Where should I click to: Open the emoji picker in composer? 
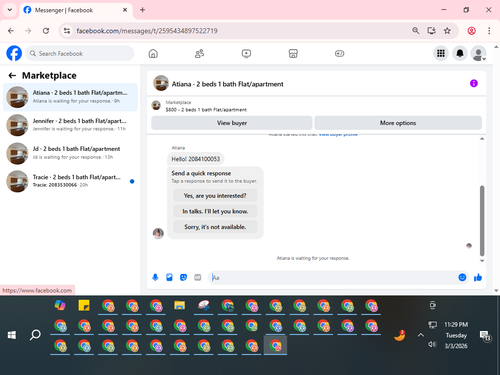coord(462,277)
